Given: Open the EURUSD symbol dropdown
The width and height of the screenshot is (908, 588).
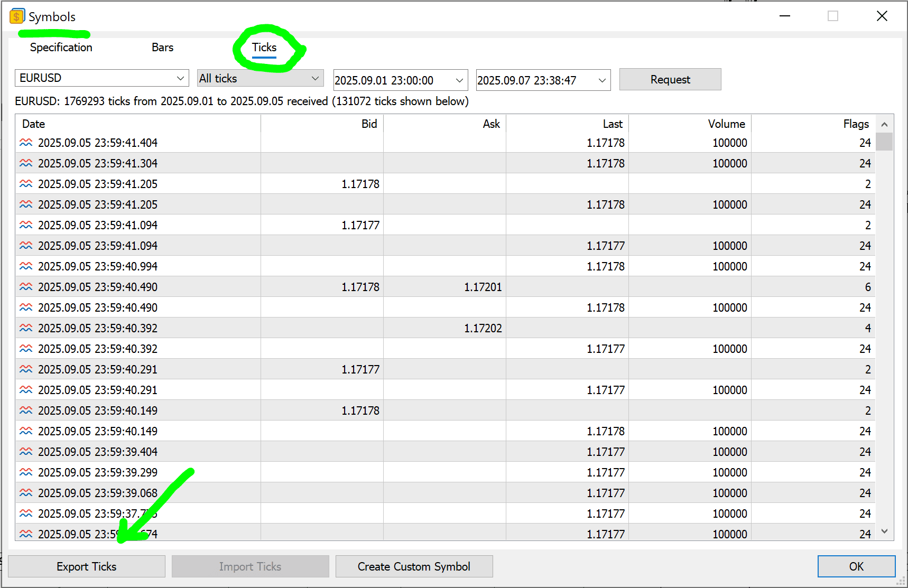Looking at the screenshot, I should coord(180,78).
